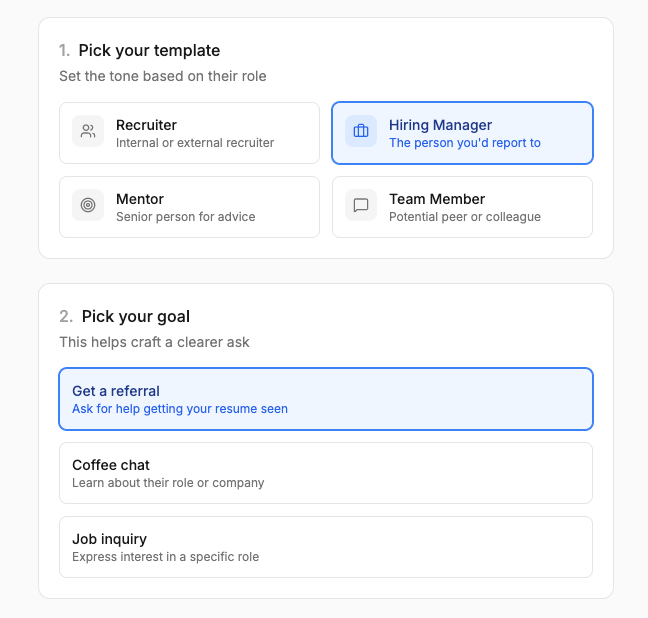Image resolution: width=648 pixels, height=618 pixels.
Task: Click 'The person you'd report to' text
Action: coord(465,143)
